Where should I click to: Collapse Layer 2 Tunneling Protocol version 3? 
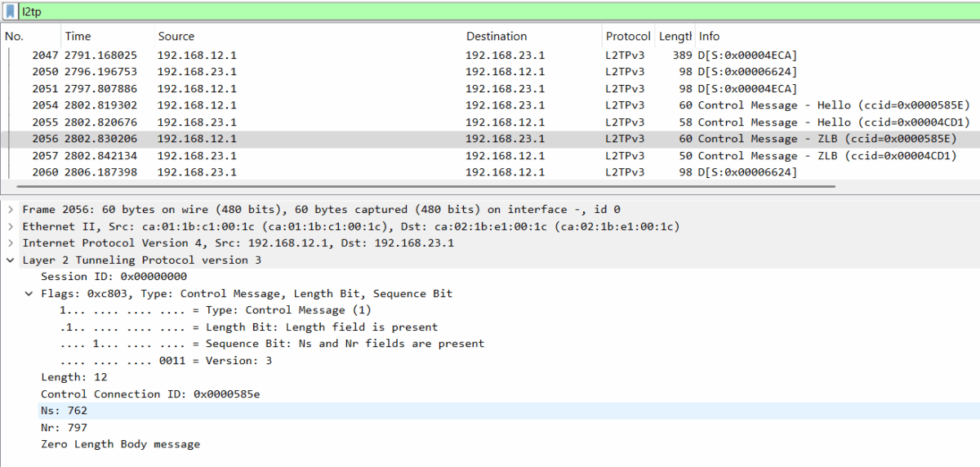click(x=10, y=260)
